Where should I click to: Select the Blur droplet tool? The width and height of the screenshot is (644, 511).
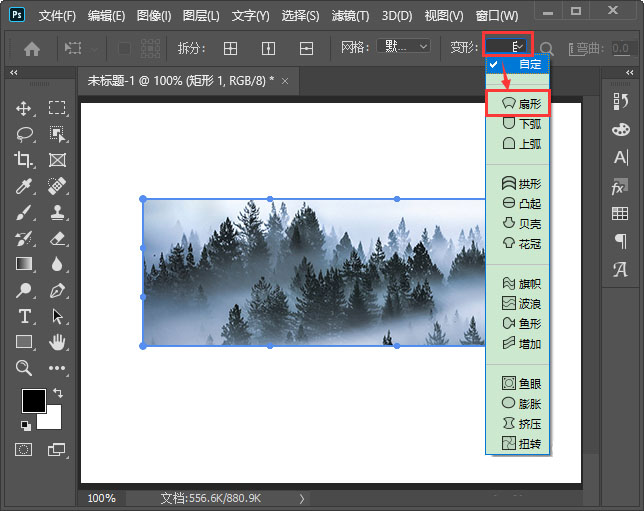pyautogui.click(x=57, y=264)
